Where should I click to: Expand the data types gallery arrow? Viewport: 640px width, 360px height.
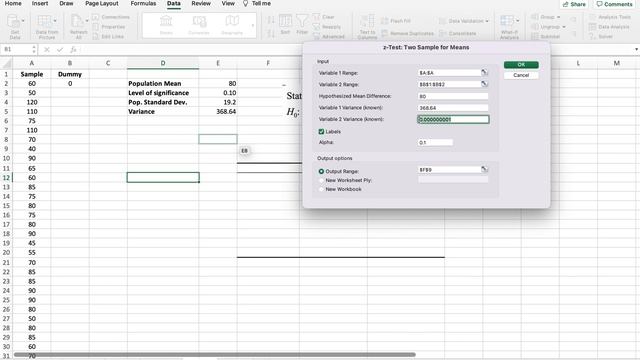pos(253,25)
